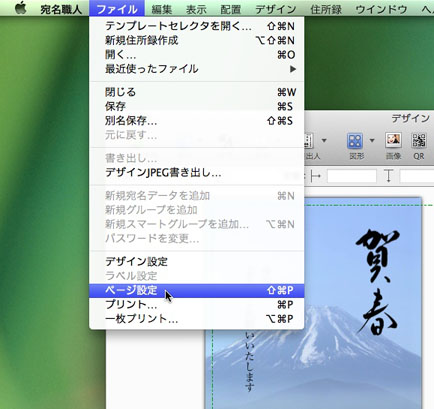
Task: Select 別名保存… menu item
Action: click(x=197, y=121)
